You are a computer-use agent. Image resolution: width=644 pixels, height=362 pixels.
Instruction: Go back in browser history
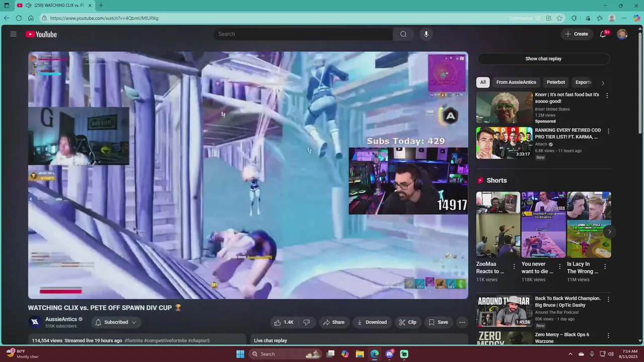tap(7, 18)
